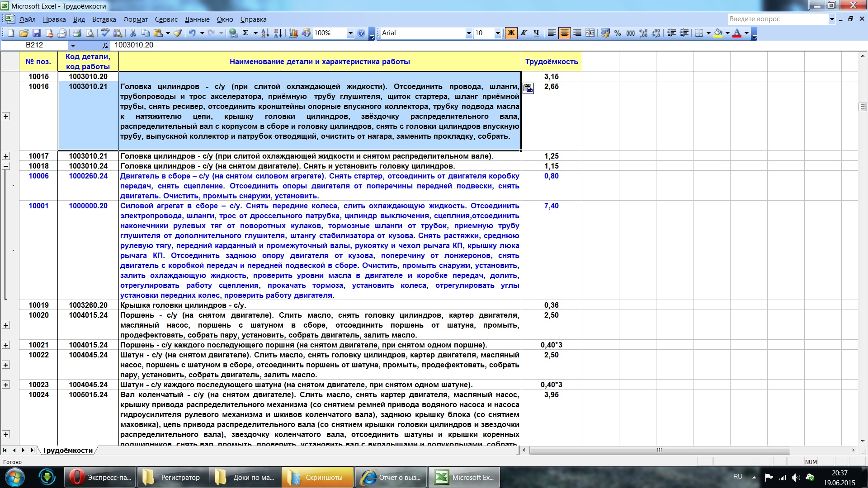Sort ascending with the A-Я icon
Image resolution: width=868 pixels, height=488 pixels.
pyautogui.click(x=265, y=33)
